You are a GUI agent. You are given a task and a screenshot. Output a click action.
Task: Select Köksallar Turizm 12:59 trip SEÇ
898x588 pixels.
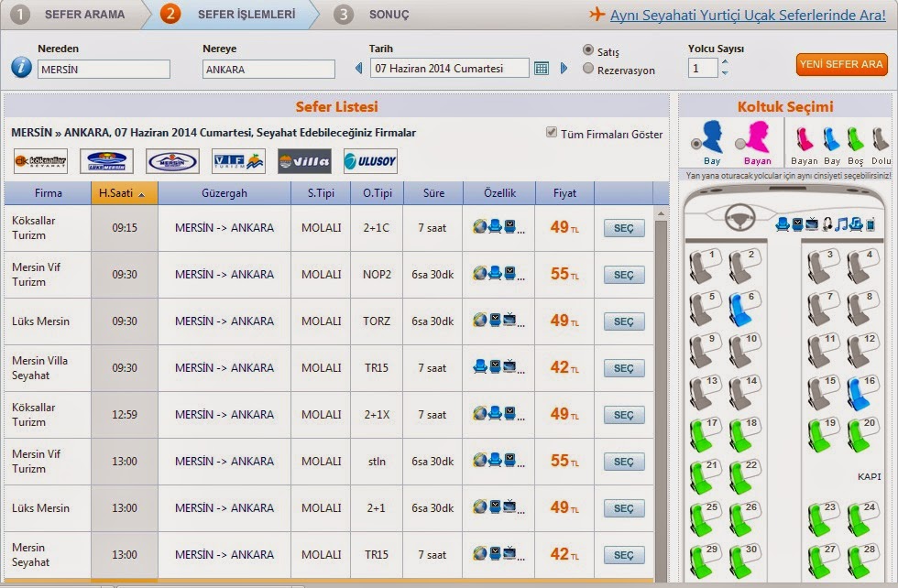624,415
